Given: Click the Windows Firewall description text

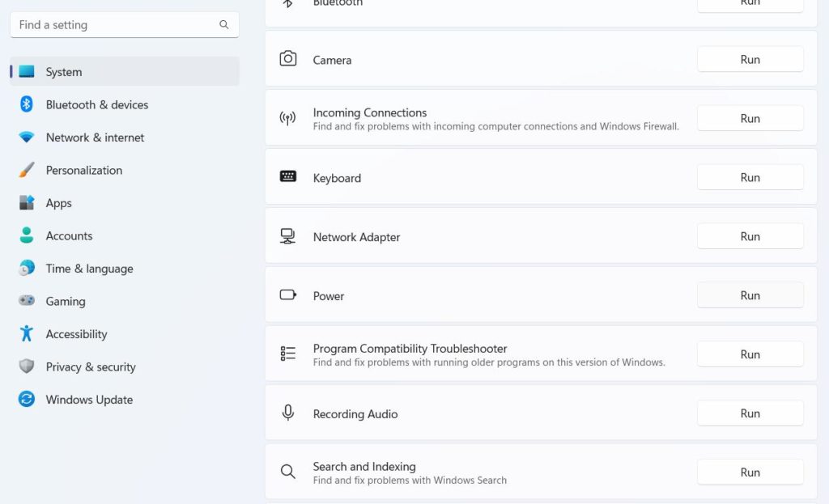Looking at the screenshot, I should (496, 126).
